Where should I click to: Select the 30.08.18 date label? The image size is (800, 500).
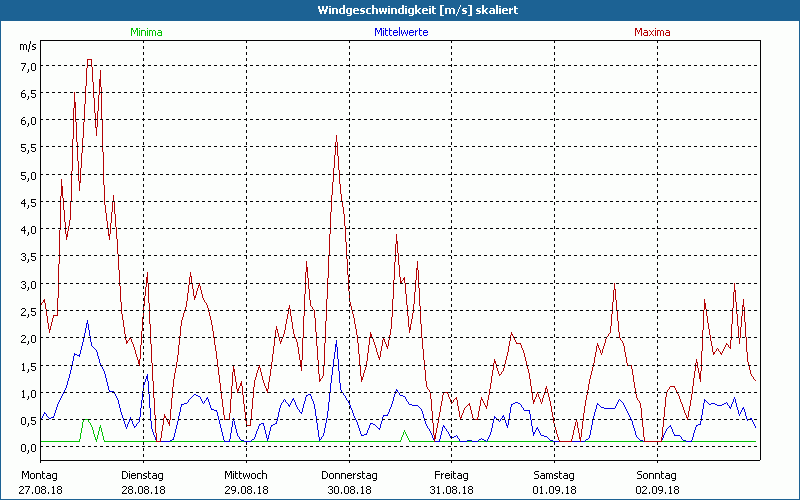[x=348, y=490]
